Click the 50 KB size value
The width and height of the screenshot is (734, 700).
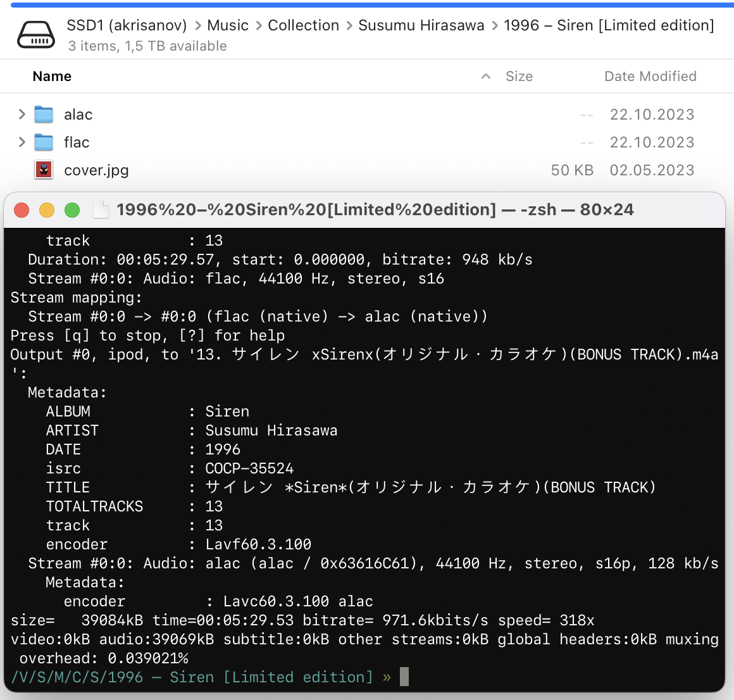click(x=572, y=170)
